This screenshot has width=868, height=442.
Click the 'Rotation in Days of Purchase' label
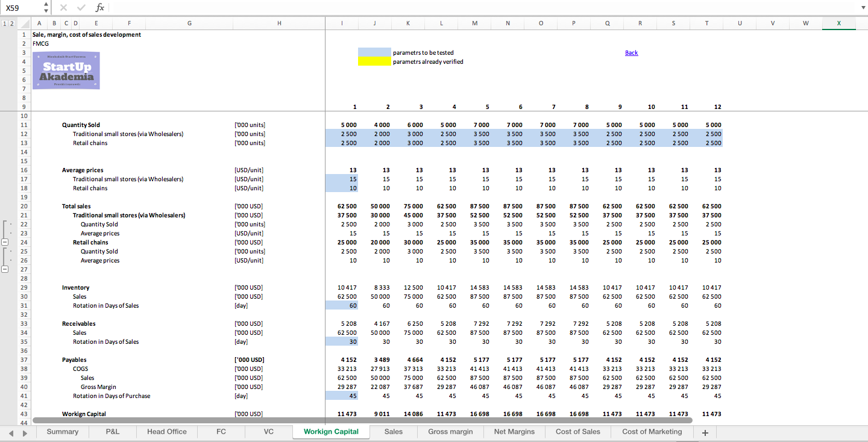pos(112,396)
